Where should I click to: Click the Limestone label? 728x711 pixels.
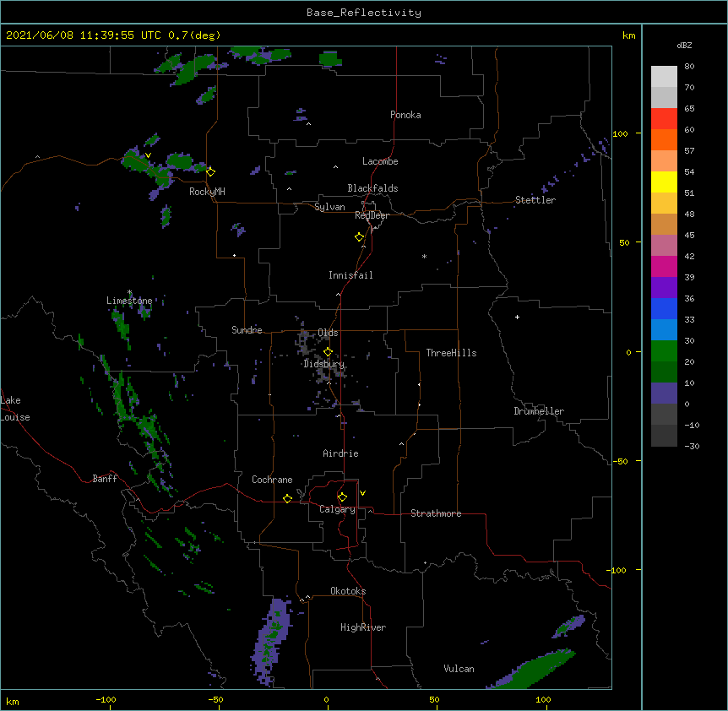click(129, 301)
